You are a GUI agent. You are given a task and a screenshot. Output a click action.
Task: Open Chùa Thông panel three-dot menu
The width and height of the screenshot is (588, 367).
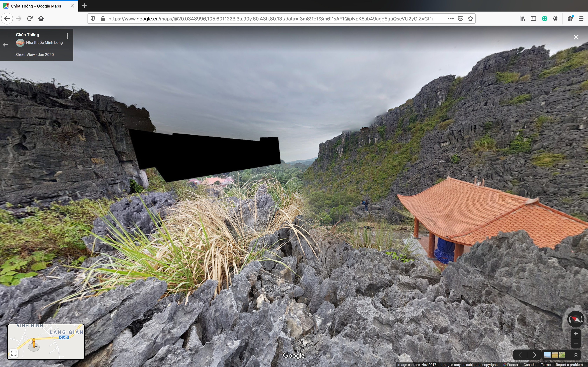[67, 36]
